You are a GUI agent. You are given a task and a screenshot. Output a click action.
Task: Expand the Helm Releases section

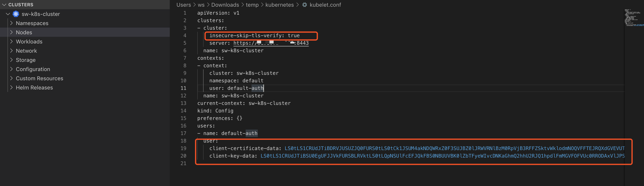11,88
